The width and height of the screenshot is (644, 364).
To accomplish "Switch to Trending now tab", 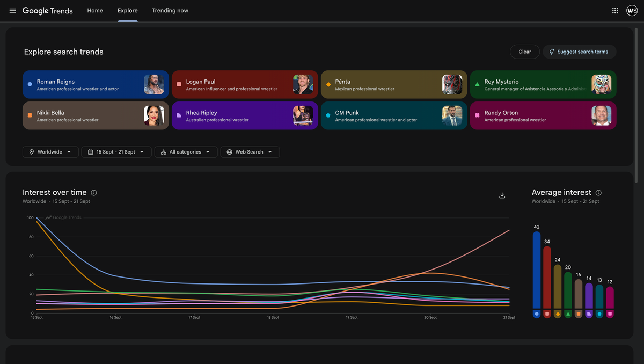I will click(170, 11).
